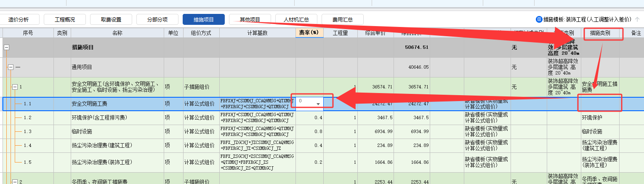Screen dimensions: 644x184
Task: Click the empty 措施类别 cell in row 1.1
Action: pyautogui.click(x=600, y=104)
